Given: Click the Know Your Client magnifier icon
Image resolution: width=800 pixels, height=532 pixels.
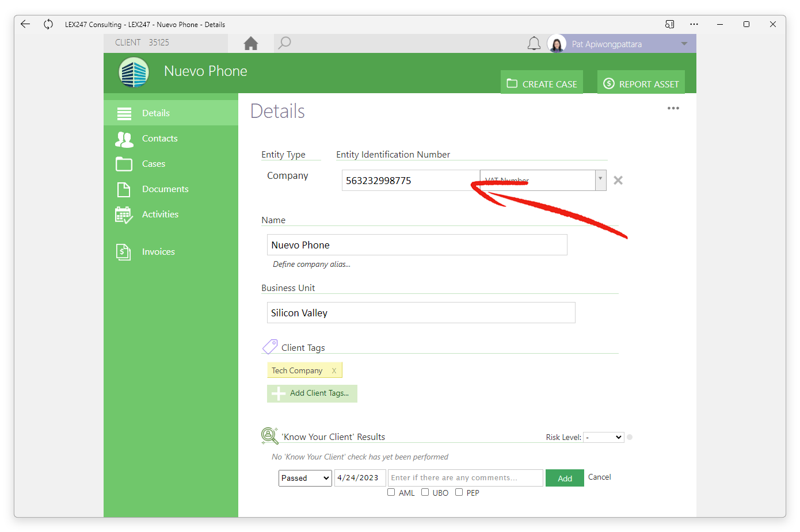Looking at the screenshot, I should tap(269, 436).
